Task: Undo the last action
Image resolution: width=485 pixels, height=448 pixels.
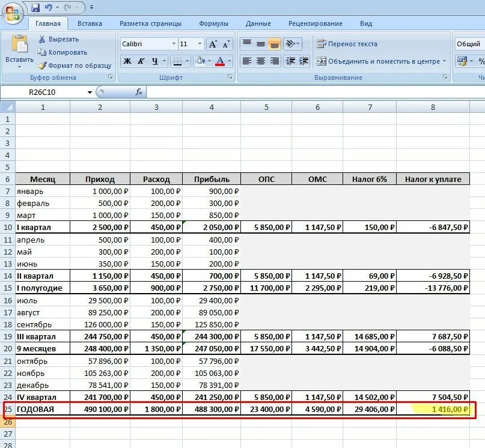Action: tap(49, 7)
